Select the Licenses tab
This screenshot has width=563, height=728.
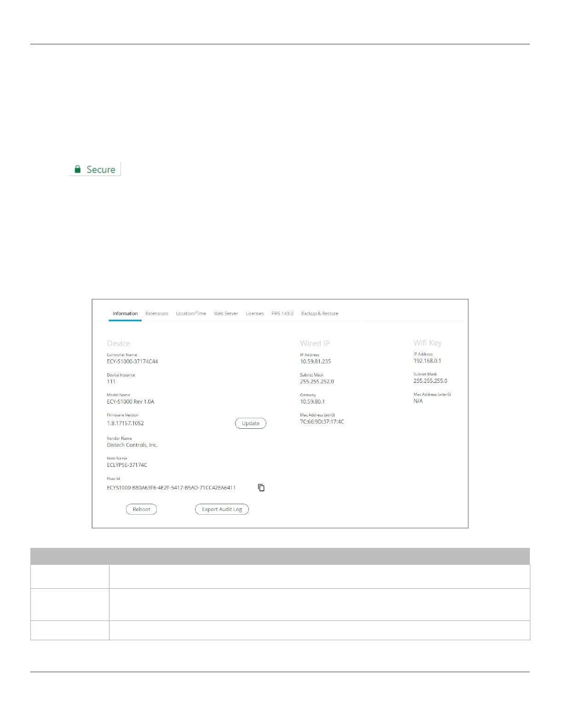(x=255, y=313)
